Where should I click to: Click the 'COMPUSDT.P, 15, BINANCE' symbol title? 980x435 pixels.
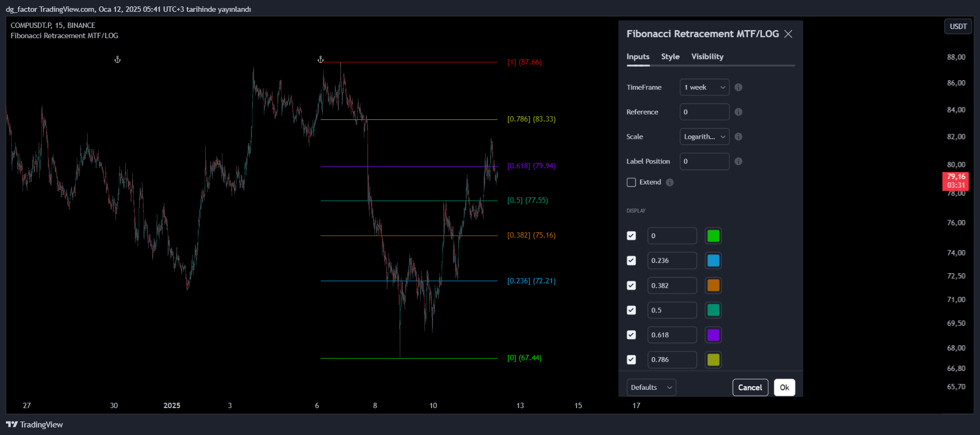coord(53,25)
